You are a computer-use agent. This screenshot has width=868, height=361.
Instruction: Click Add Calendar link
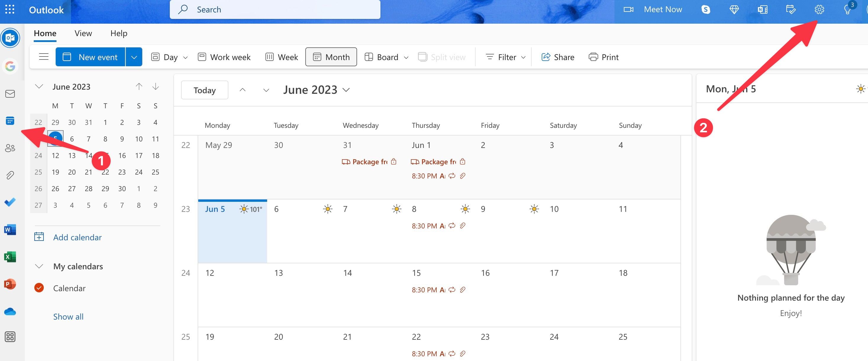pyautogui.click(x=77, y=236)
